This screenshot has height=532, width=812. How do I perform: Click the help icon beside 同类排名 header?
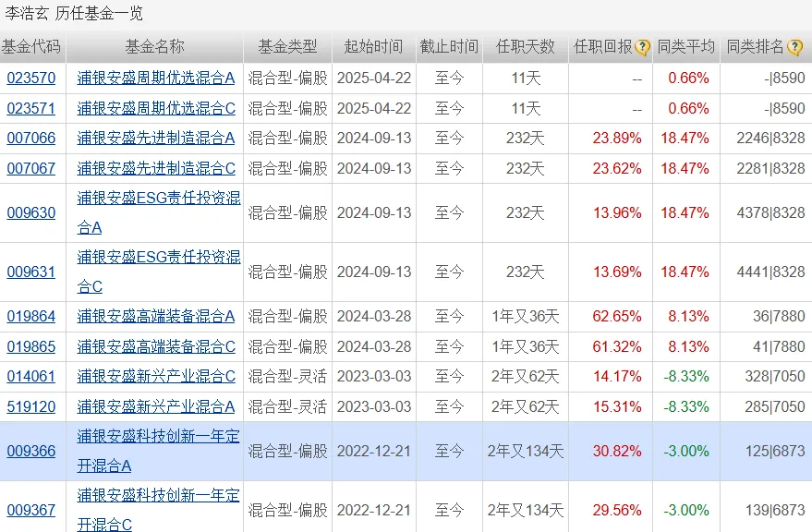click(x=794, y=48)
